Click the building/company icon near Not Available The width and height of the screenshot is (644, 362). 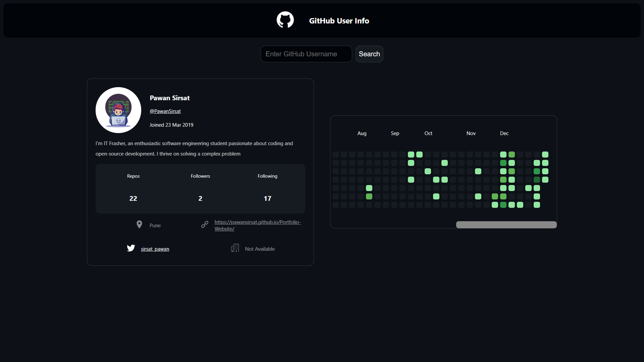pos(235,248)
